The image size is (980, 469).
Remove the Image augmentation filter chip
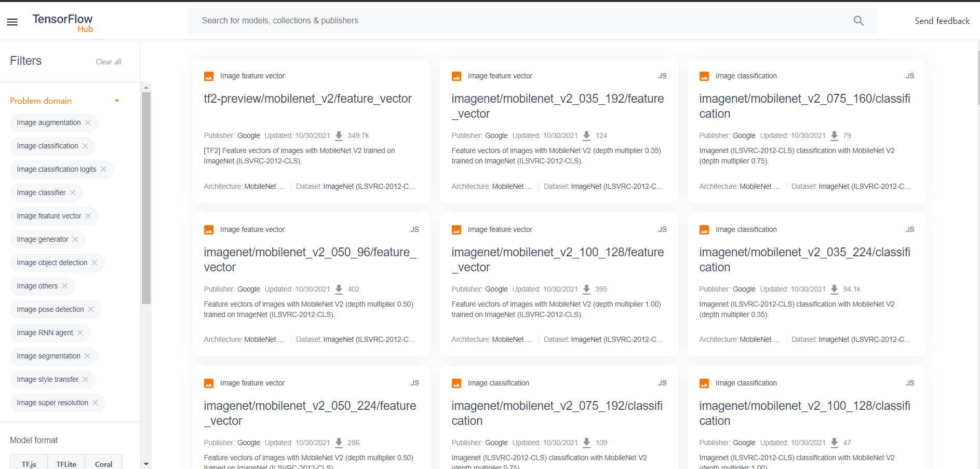(x=88, y=122)
